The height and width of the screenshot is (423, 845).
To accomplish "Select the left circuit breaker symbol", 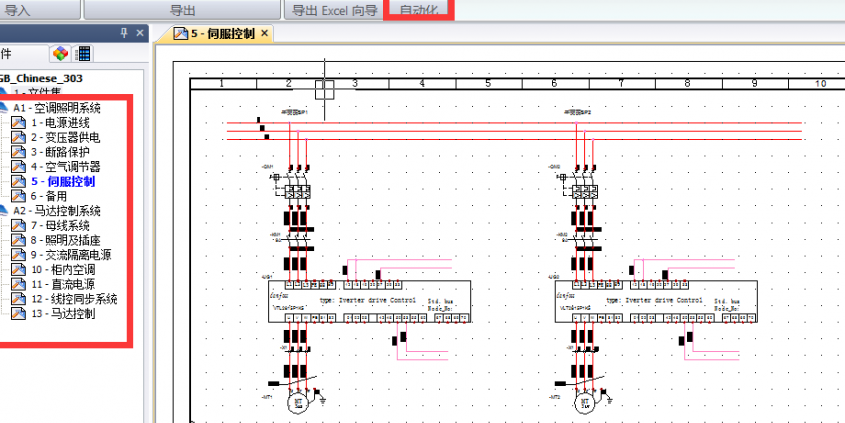I will coord(293,185).
